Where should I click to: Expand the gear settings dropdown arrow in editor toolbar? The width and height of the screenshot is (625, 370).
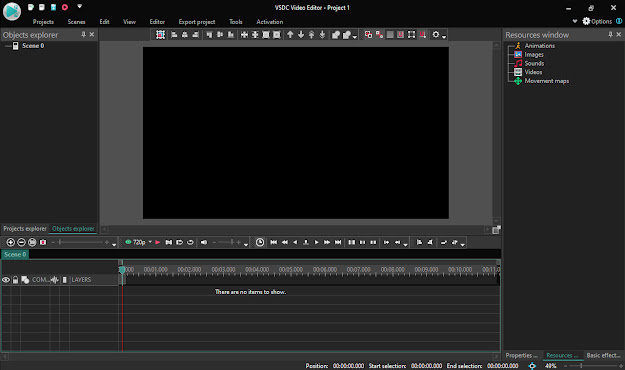coord(444,37)
